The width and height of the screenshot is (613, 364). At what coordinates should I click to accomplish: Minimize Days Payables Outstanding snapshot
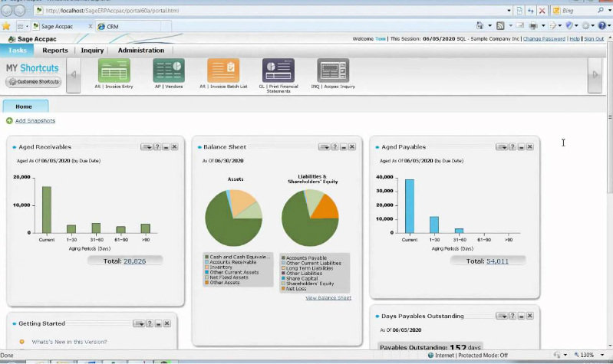click(521, 316)
